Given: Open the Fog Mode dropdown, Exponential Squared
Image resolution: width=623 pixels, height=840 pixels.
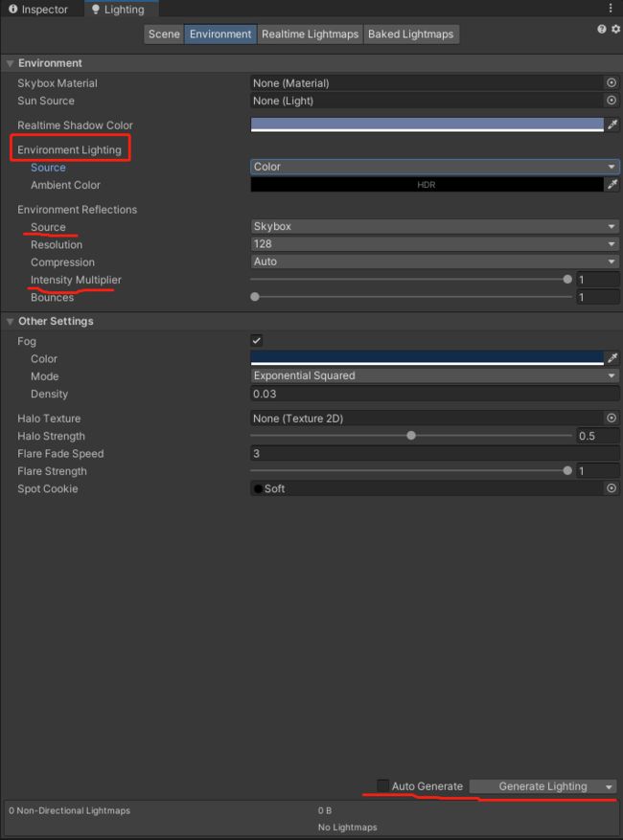Looking at the screenshot, I should 435,375.
